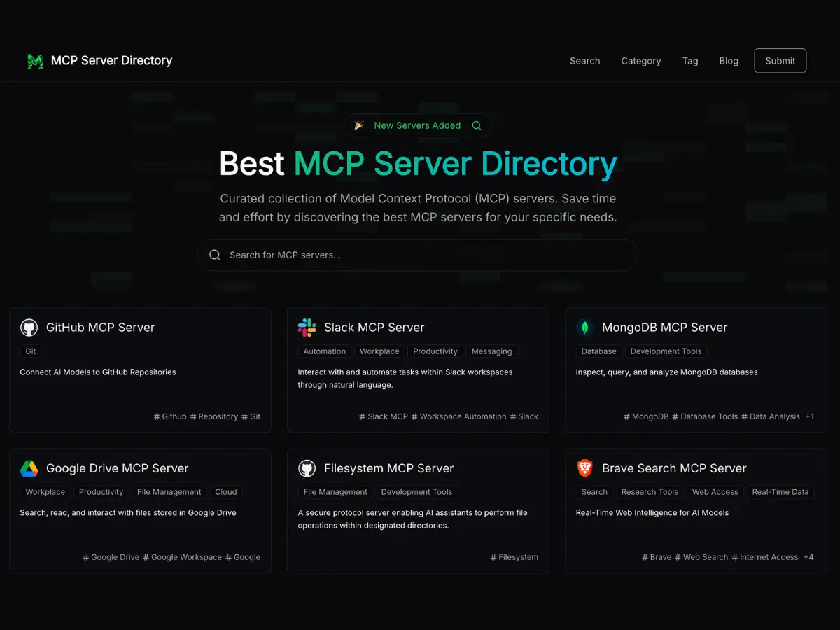Click the Brave lion icon
Viewport: 840px width, 630px height.
[584, 468]
